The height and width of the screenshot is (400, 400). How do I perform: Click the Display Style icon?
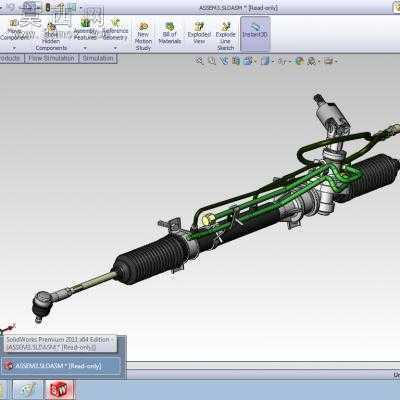click(x=265, y=61)
